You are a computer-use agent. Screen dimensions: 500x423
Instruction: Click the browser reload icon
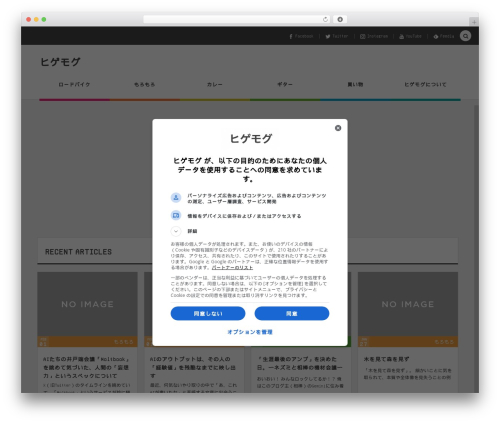click(325, 19)
